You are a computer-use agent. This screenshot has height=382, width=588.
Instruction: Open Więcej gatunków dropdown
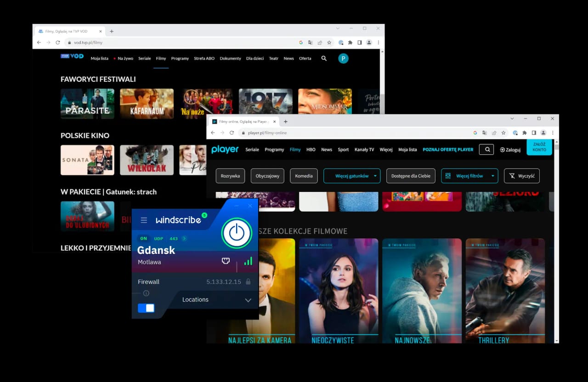pyautogui.click(x=352, y=176)
